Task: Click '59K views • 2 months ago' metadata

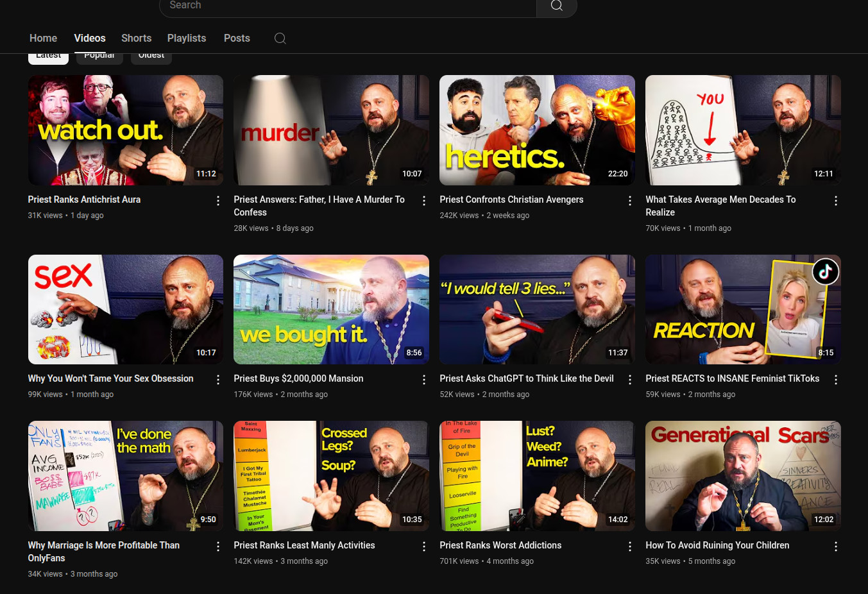Action: tap(690, 395)
